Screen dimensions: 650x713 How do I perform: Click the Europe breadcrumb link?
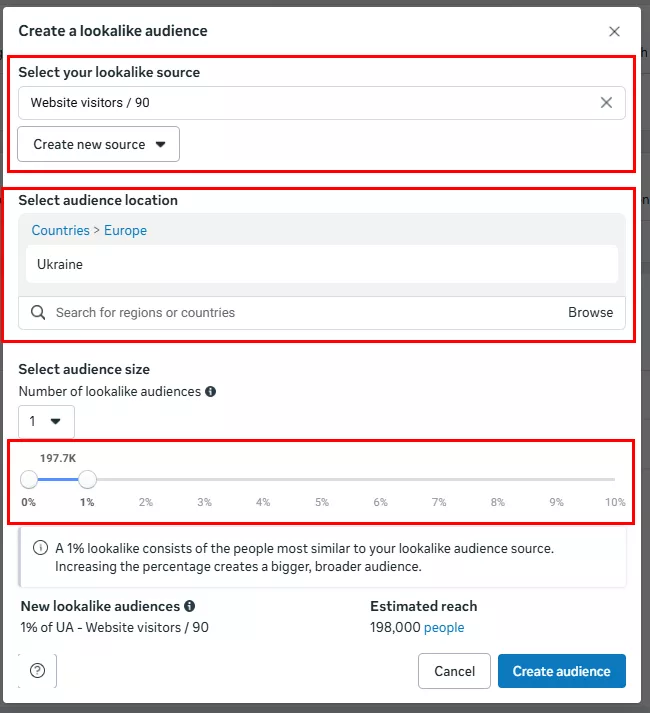tap(125, 230)
